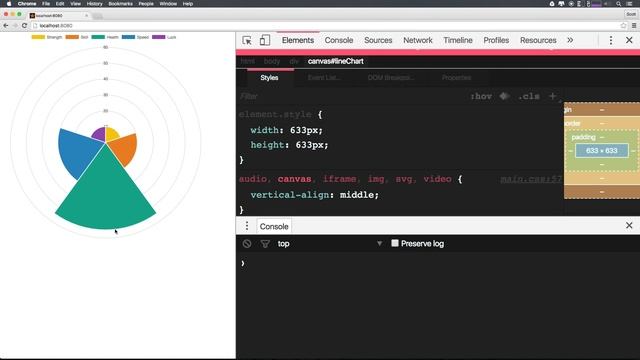Toggle the console filter funnel icon
The image size is (640, 360).
pos(265,244)
